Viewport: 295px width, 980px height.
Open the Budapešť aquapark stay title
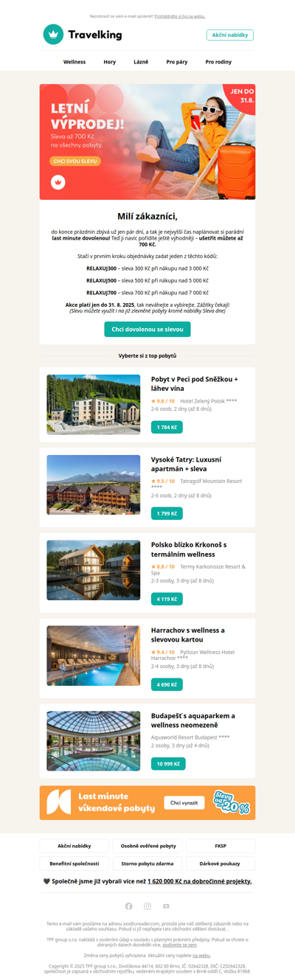[192, 720]
